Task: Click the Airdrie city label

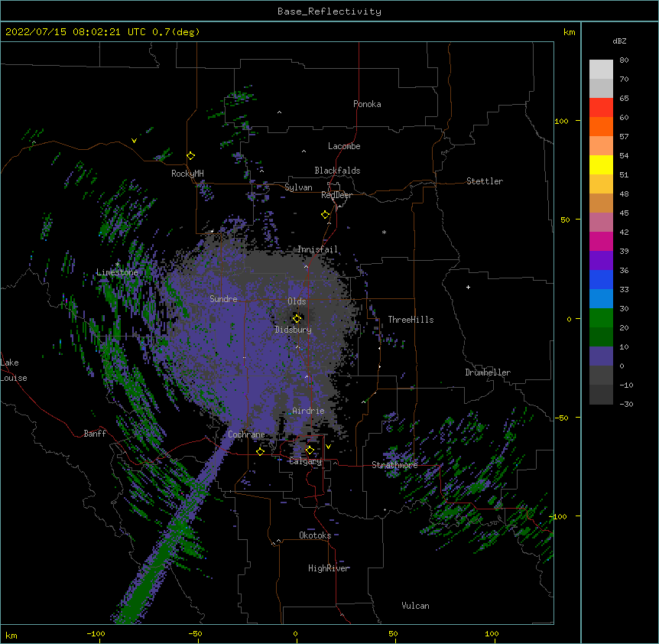Action: pos(308,411)
